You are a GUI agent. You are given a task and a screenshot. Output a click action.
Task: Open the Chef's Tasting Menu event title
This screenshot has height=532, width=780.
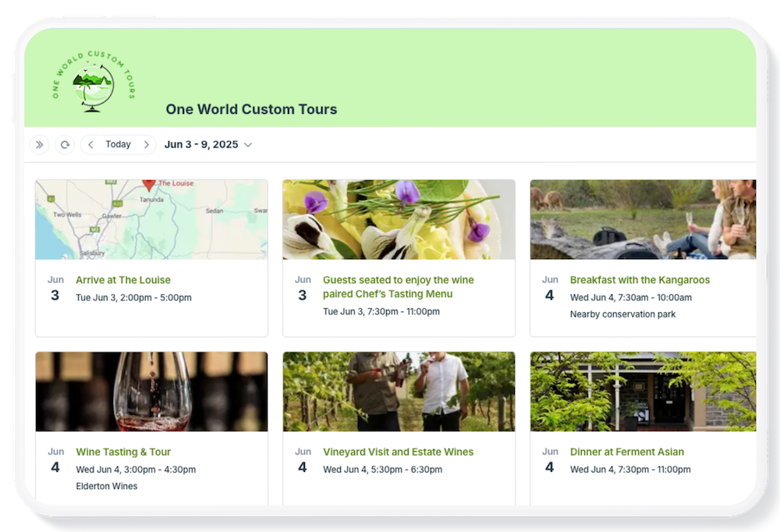pyautogui.click(x=398, y=287)
